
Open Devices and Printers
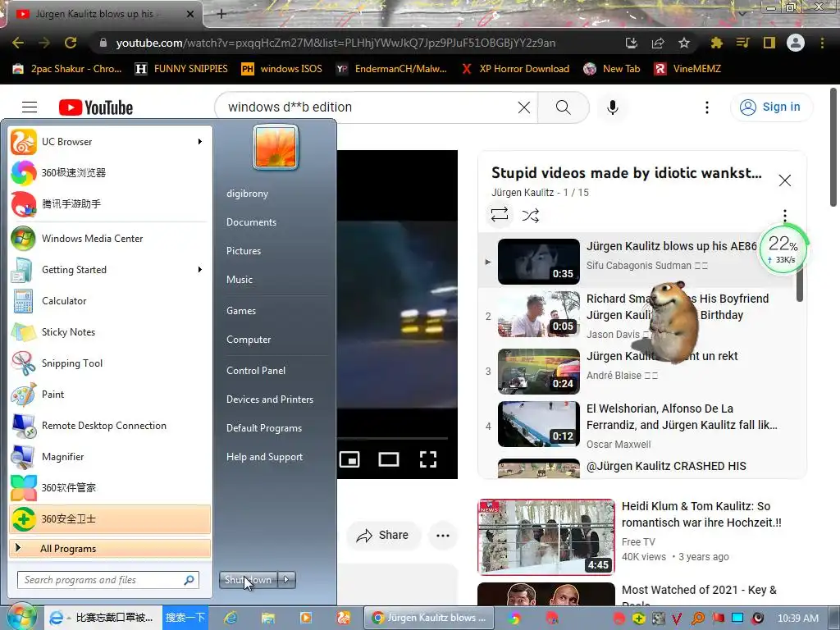[269, 399]
